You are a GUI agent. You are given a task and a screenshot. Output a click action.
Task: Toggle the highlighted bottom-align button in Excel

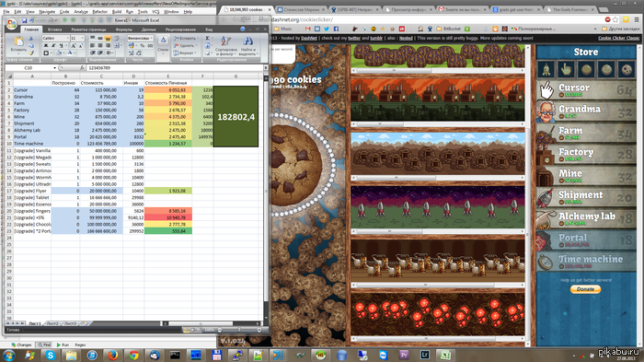point(108,39)
